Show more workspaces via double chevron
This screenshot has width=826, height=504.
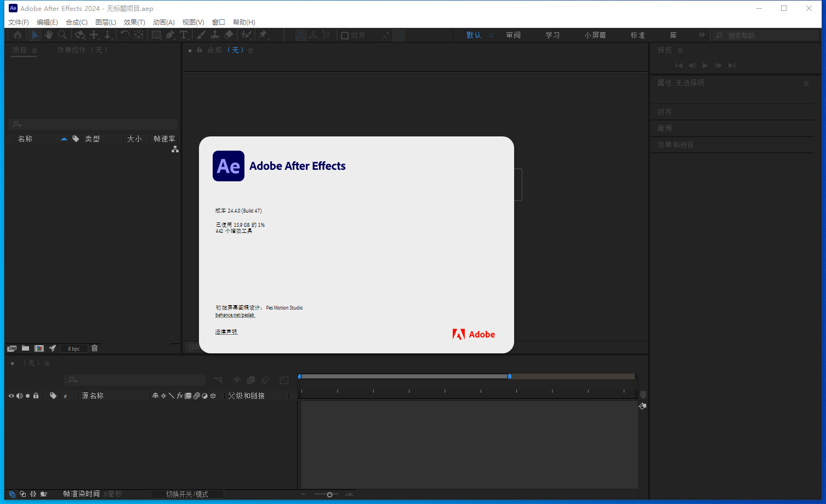coord(702,35)
